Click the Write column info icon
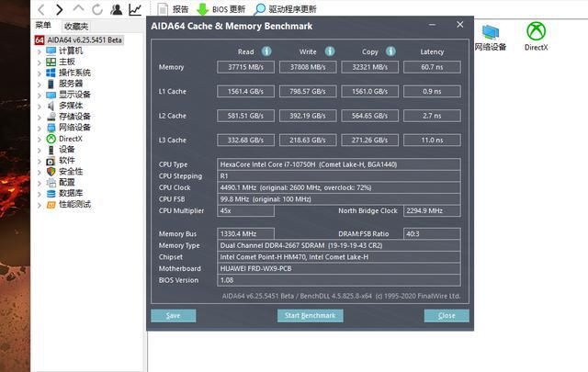 click(x=330, y=51)
